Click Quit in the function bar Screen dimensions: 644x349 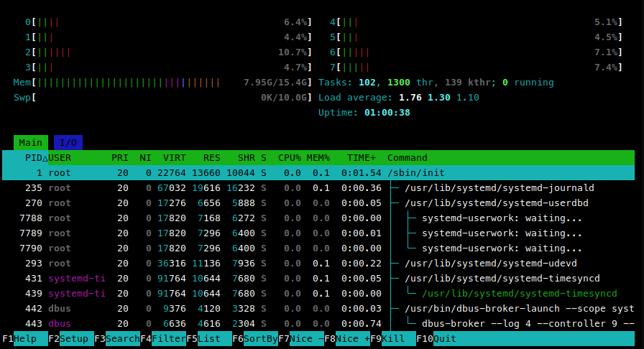pyautogui.click(x=444, y=338)
